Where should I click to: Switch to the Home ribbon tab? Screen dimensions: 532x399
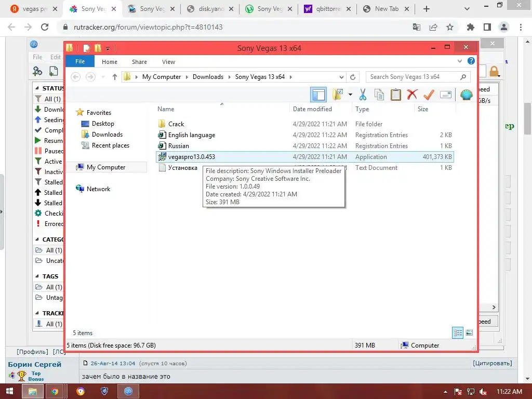(110, 62)
